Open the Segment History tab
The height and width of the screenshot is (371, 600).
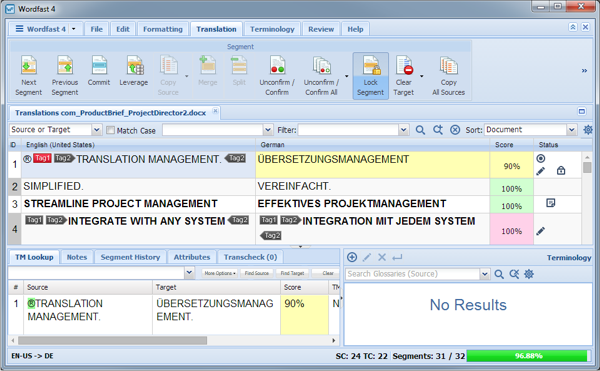pyautogui.click(x=130, y=257)
